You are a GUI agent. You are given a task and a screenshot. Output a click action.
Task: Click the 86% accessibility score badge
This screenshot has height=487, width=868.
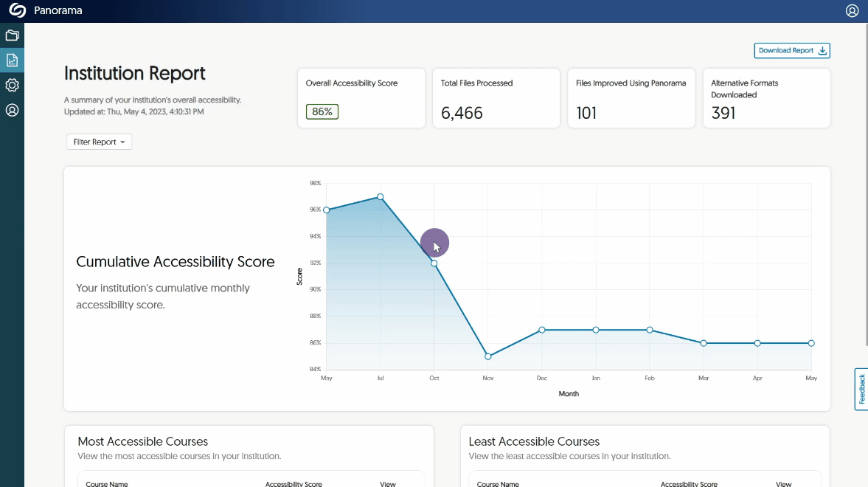322,112
